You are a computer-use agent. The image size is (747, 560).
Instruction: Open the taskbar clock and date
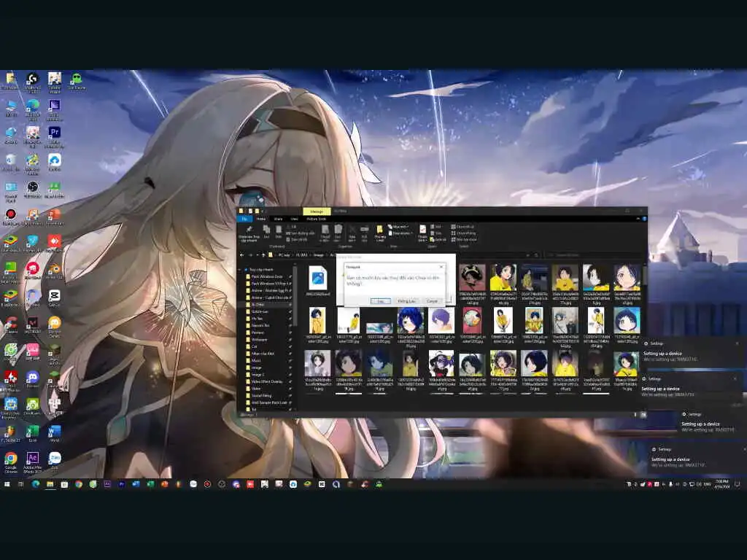(721, 484)
